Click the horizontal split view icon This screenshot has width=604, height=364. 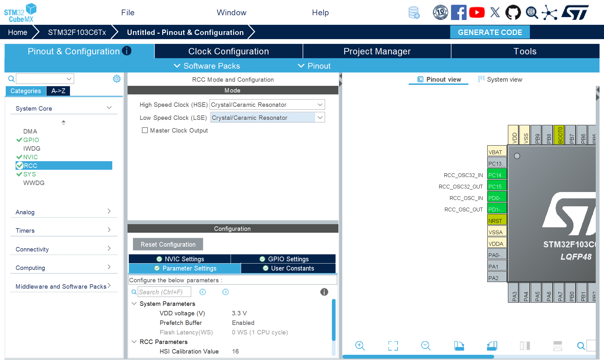click(x=558, y=346)
